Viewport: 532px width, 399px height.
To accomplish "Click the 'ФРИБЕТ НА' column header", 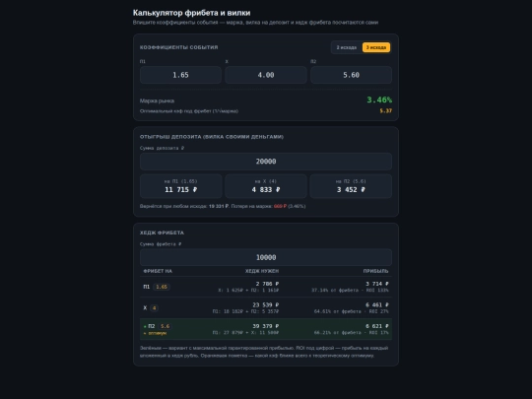I will pos(158,272).
